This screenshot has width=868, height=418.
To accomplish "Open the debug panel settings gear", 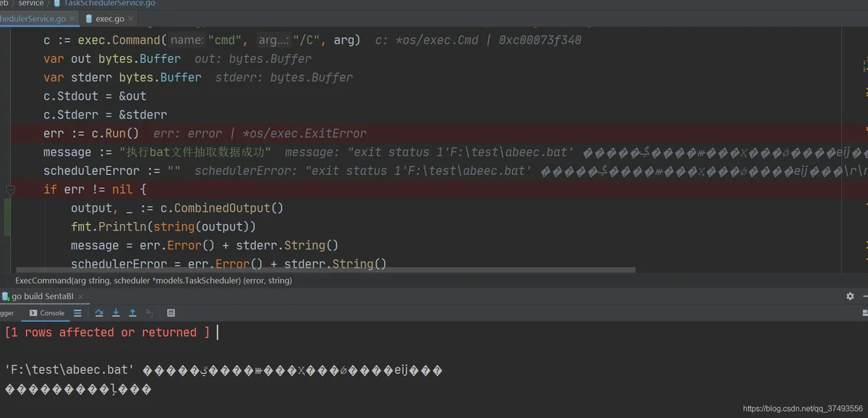I will click(x=850, y=297).
